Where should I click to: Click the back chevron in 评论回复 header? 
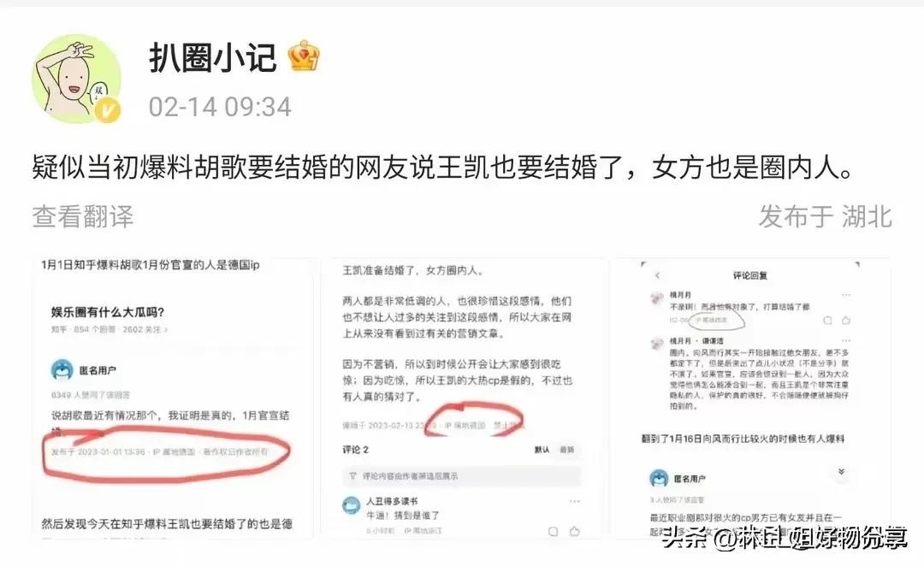point(658,275)
